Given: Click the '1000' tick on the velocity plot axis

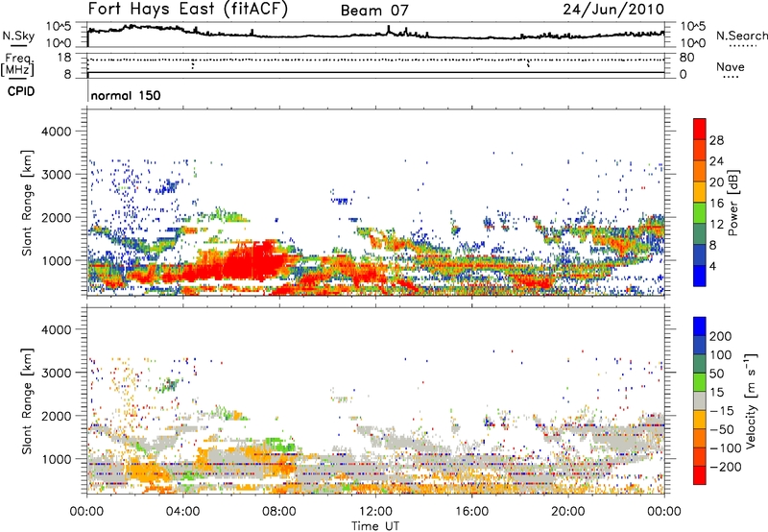Looking at the screenshot, I should click(x=57, y=459).
